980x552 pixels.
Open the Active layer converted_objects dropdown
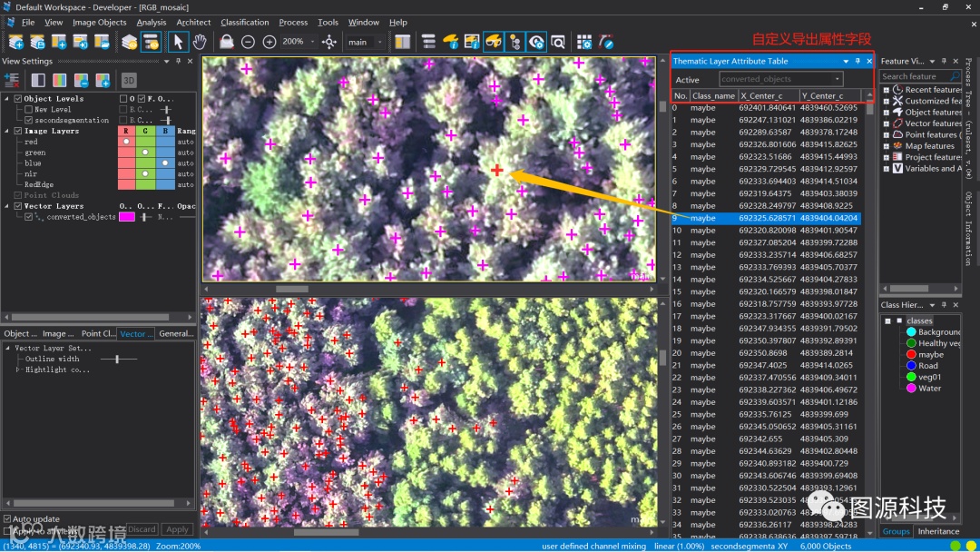tap(780, 80)
